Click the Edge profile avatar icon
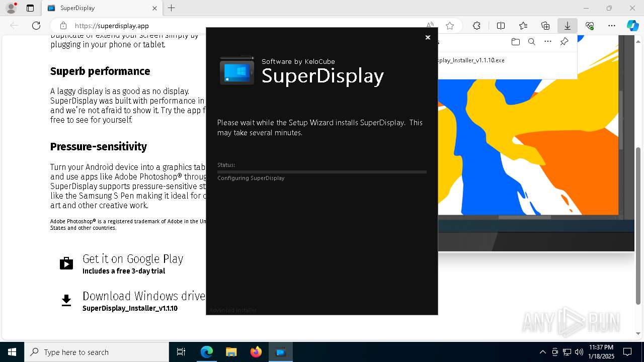Screen dimensions: 644x362 (x=11, y=8)
